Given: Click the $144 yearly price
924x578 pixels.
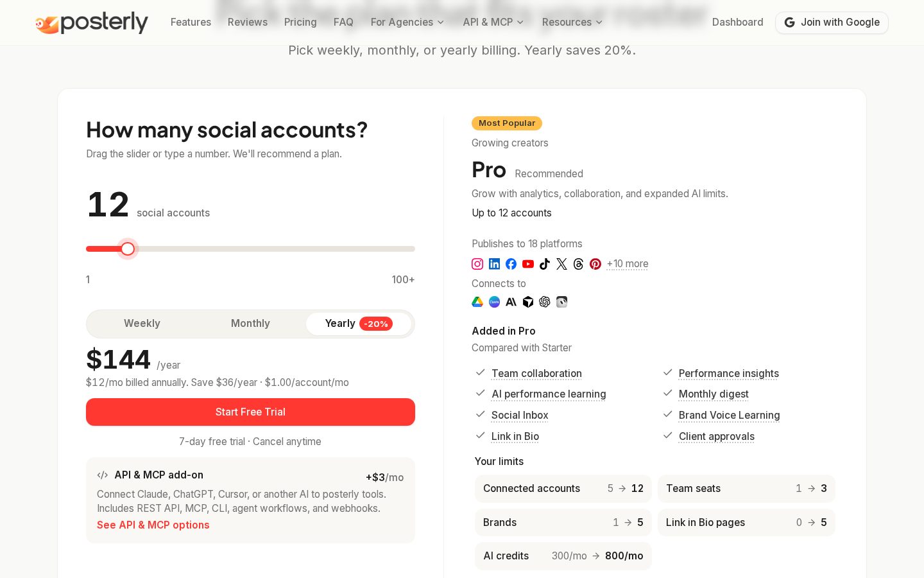Looking at the screenshot, I should pyautogui.click(x=119, y=360).
